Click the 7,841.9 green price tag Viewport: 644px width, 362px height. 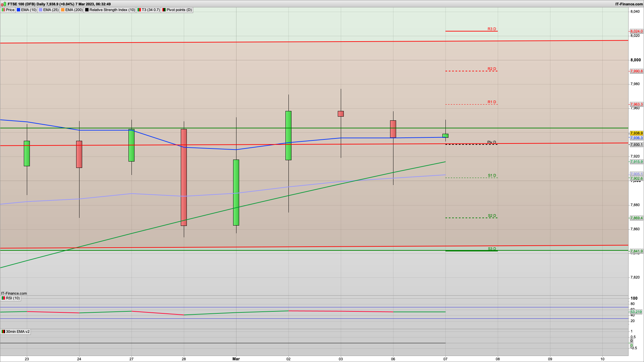tap(636, 251)
